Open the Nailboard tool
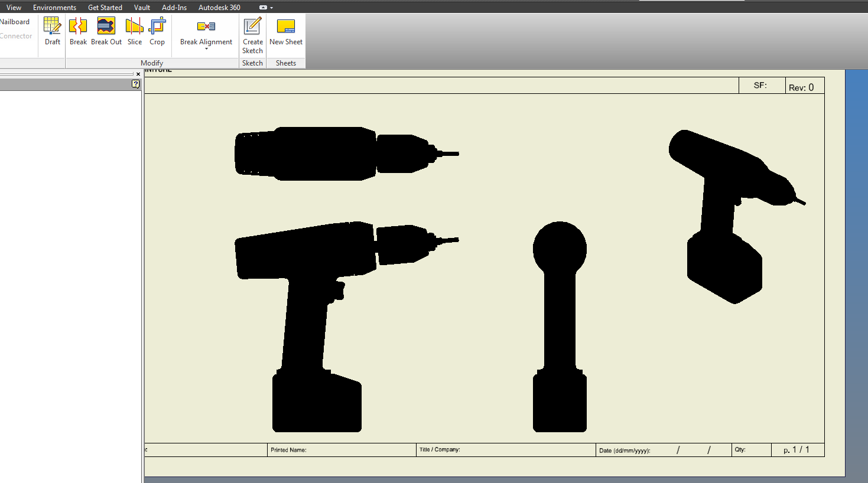The width and height of the screenshot is (868, 483). [14, 21]
